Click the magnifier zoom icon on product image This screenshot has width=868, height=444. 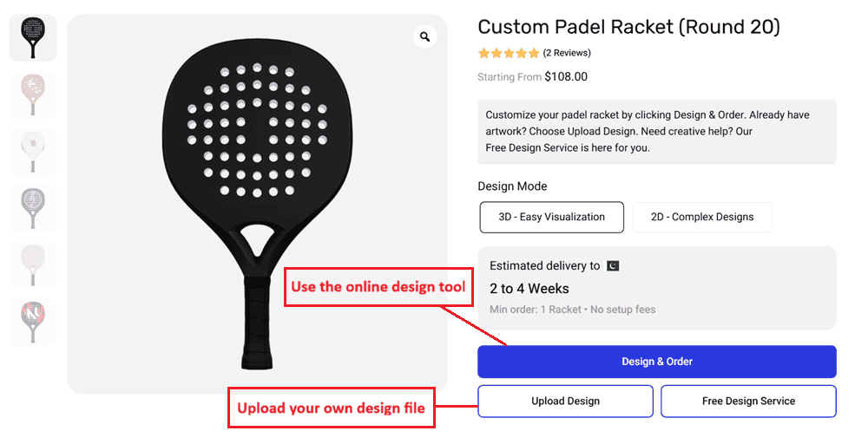coord(424,36)
